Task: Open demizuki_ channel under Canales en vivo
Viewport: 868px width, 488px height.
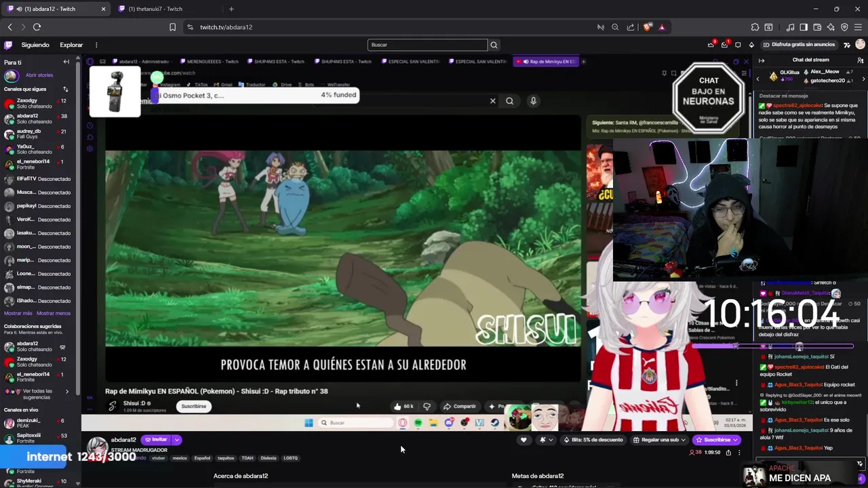Action: pos(39,423)
